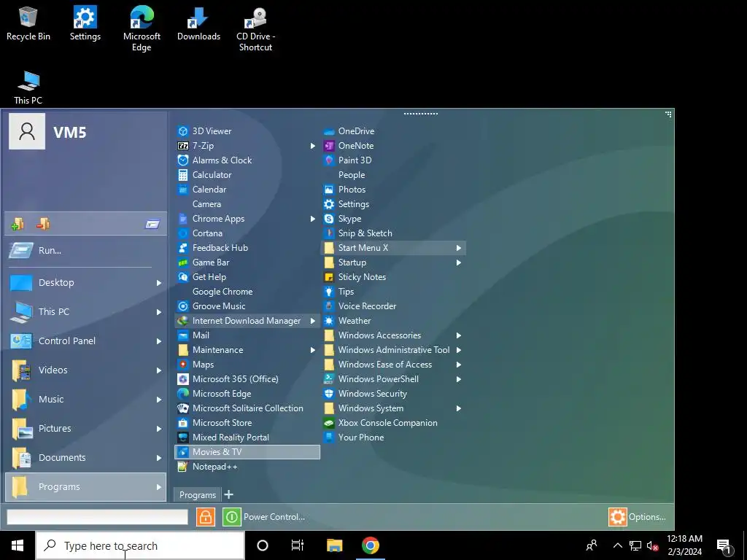Click the Windows Start button
The width and height of the screenshot is (747, 560).
pos(18,545)
